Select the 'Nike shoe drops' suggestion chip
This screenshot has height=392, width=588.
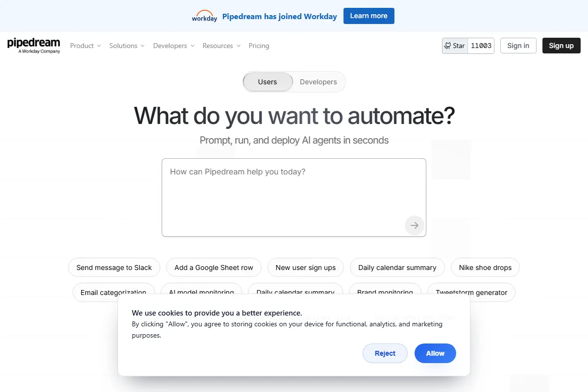tap(485, 268)
